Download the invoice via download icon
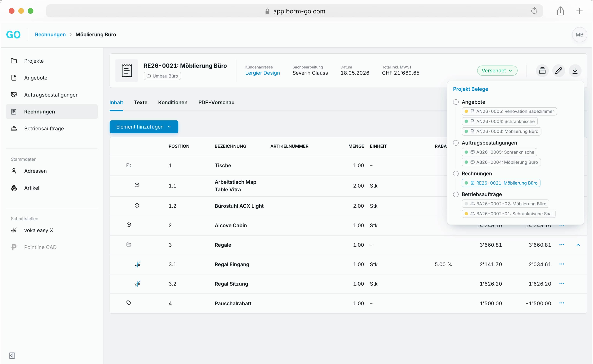 click(575, 71)
